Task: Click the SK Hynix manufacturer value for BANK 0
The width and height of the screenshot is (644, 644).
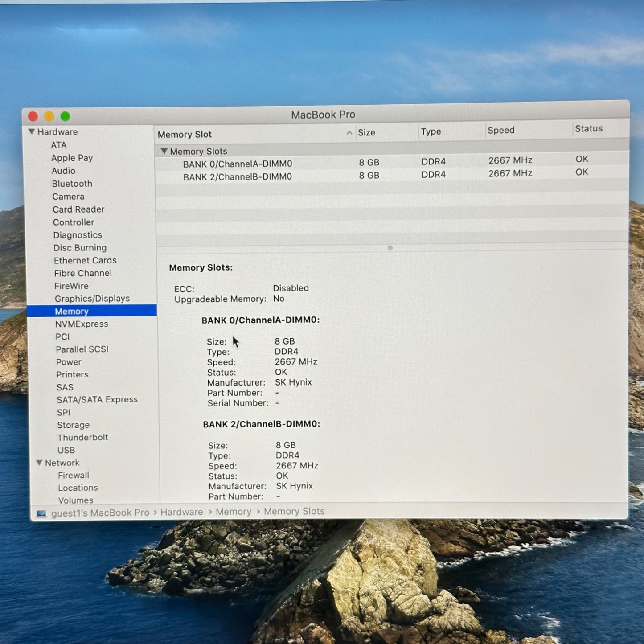Action: tap(293, 382)
